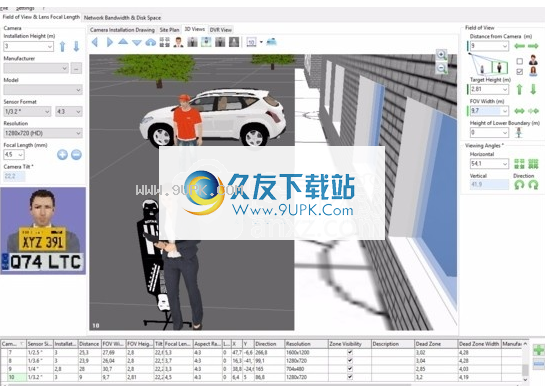Click the '...' button next to Manufacturer
545x386 pixels.
point(76,68)
